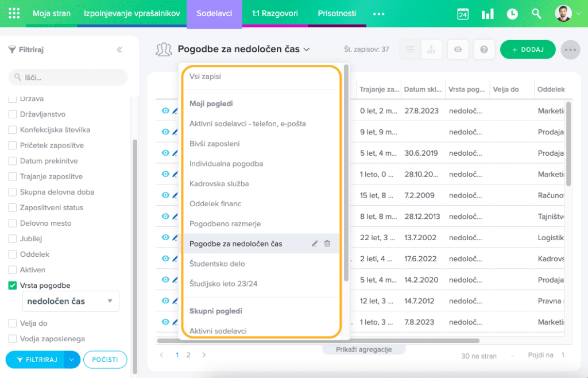Open the calendar icon in top bar

point(463,14)
